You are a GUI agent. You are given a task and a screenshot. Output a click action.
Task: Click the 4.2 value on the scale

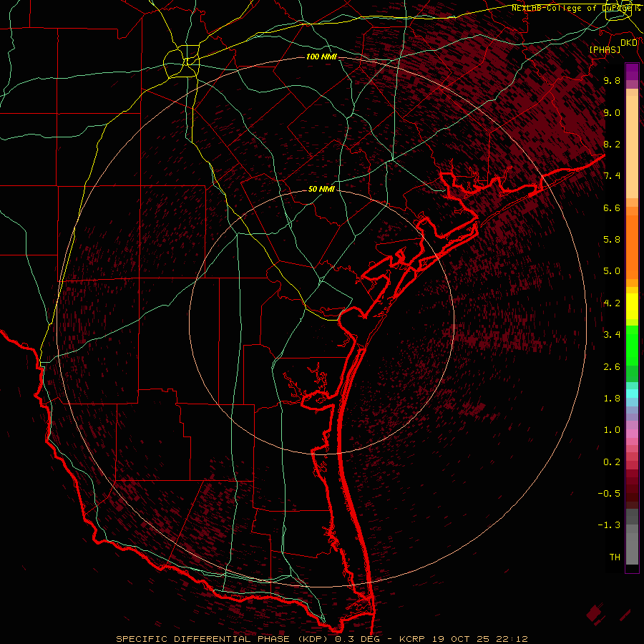[612, 303]
